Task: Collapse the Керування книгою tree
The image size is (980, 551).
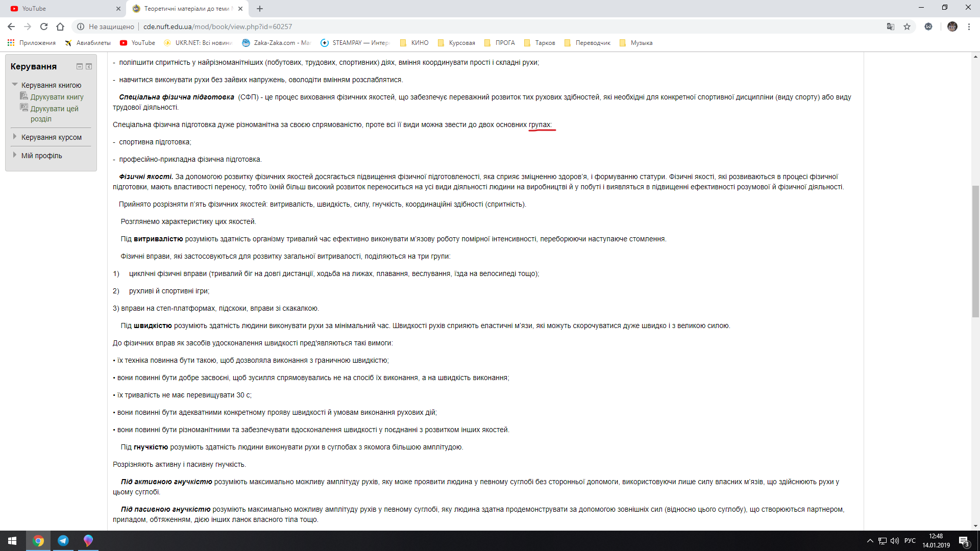Action: pos(14,85)
